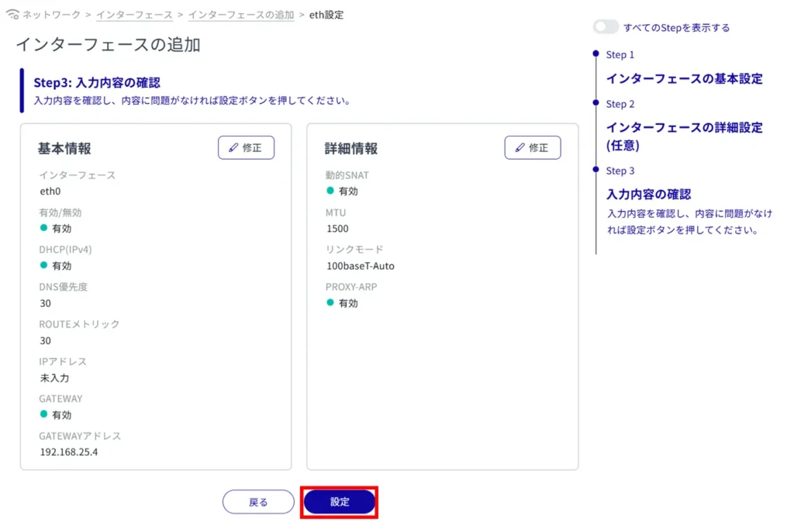Select the 入力内容の確認 step title
The width and height of the screenshot is (794, 532).
[648, 194]
